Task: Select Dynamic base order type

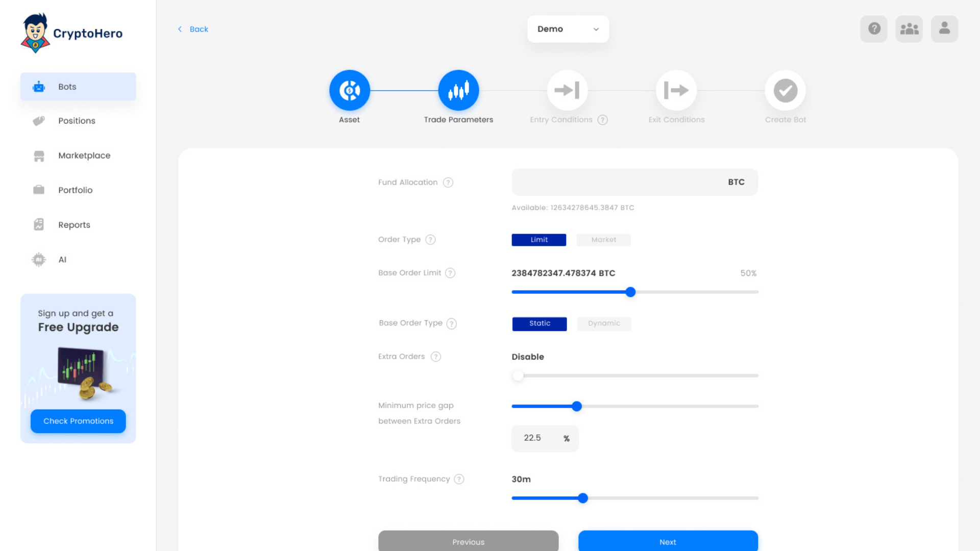Action: click(604, 323)
